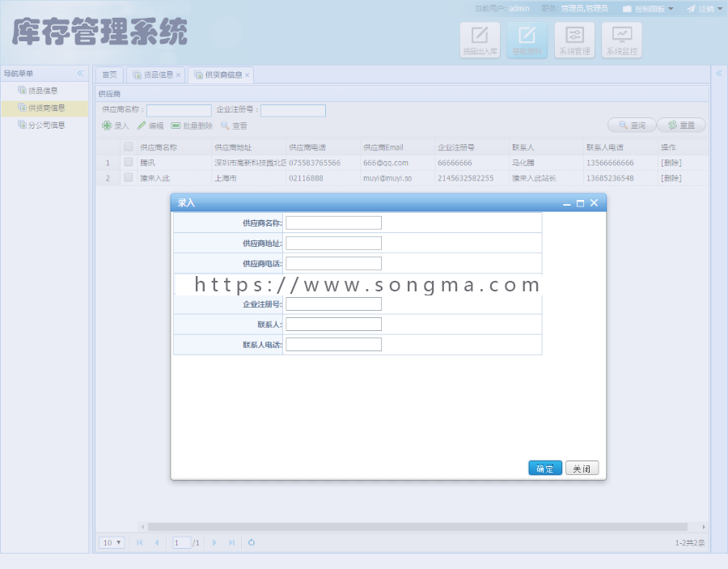Go to the next page

tap(214, 542)
